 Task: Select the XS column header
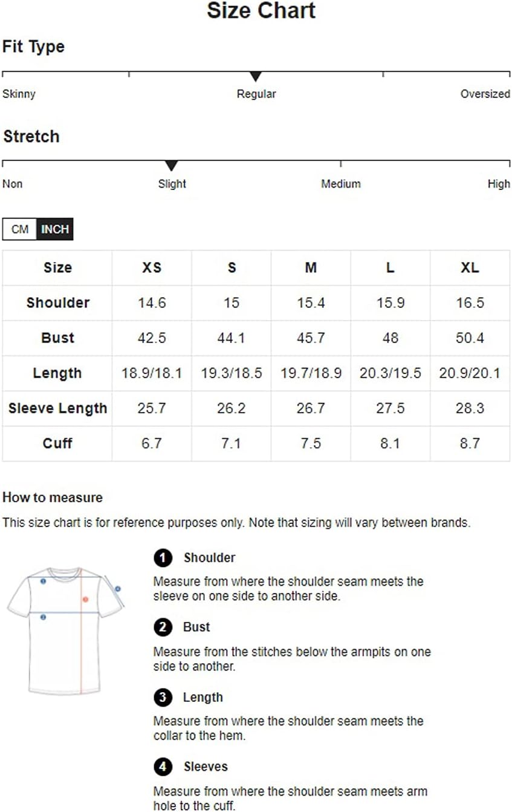click(152, 267)
